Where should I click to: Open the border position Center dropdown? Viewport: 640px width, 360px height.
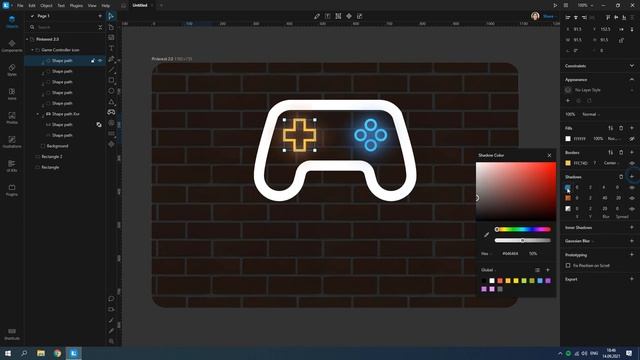(611, 163)
